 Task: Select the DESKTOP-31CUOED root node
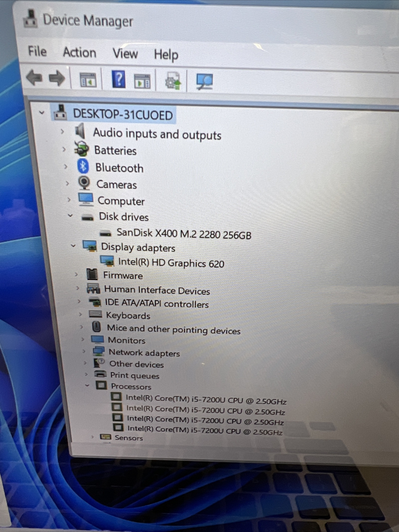[x=123, y=115]
